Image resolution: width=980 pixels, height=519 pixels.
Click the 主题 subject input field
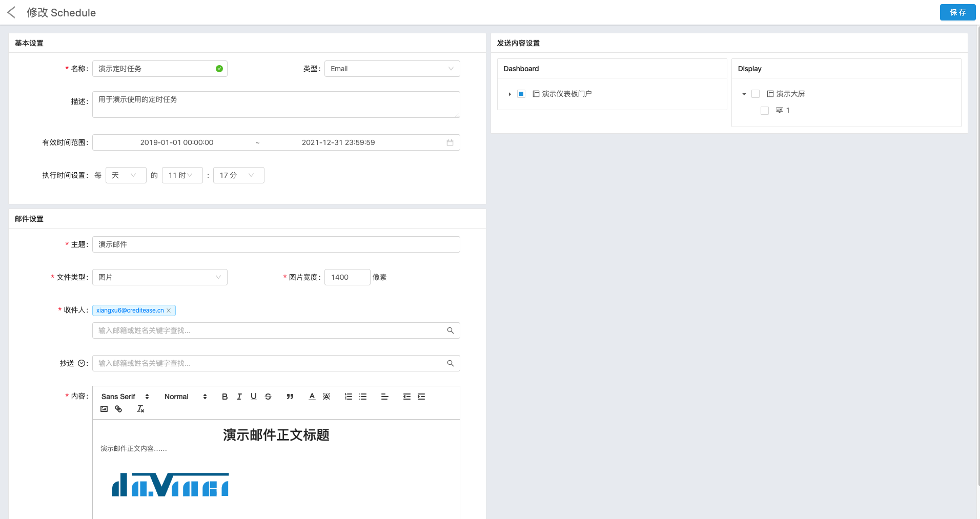point(276,244)
